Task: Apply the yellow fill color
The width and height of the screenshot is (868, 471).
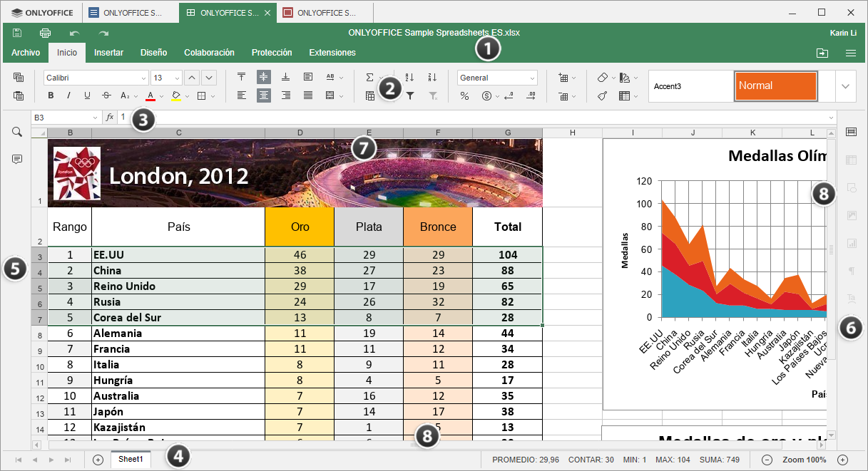Action: coord(176,95)
